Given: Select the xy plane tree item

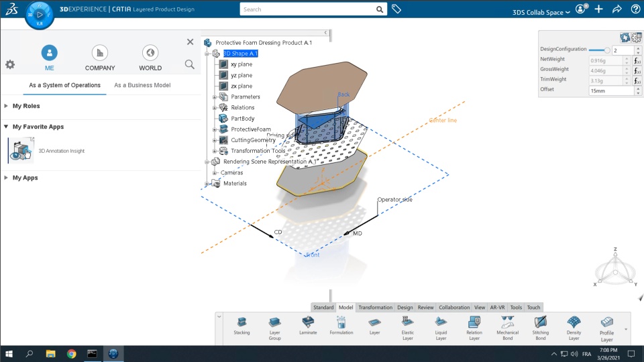Looking at the screenshot, I should pyautogui.click(x=241, y=64).
